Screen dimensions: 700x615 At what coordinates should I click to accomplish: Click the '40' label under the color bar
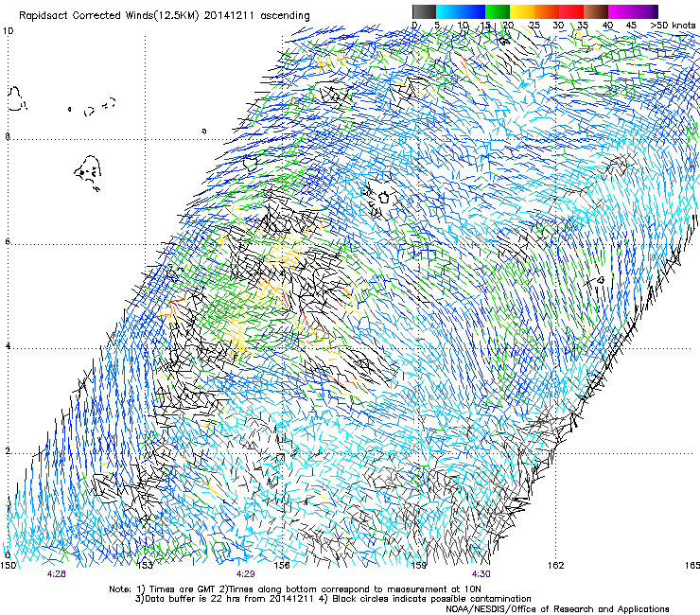coord(607,26)
